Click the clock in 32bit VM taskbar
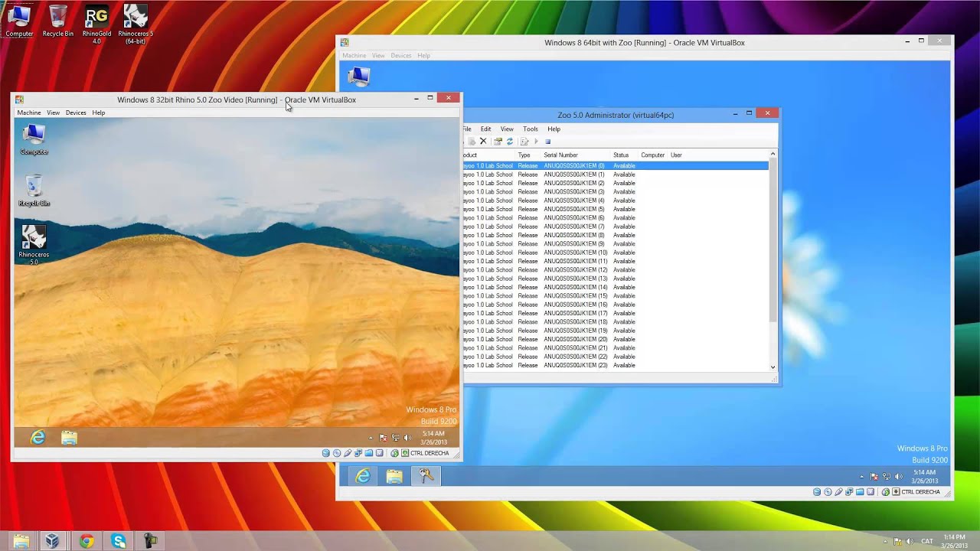 (x=433, y=438)
